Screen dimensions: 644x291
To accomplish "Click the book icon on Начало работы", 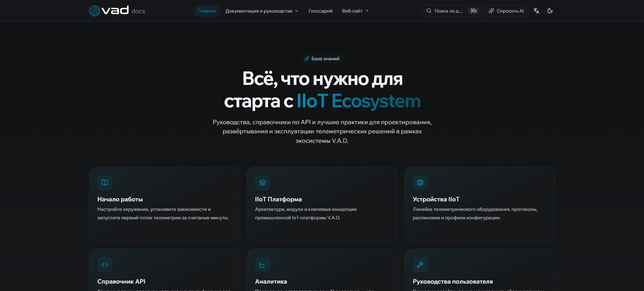I will coord(105,183).
